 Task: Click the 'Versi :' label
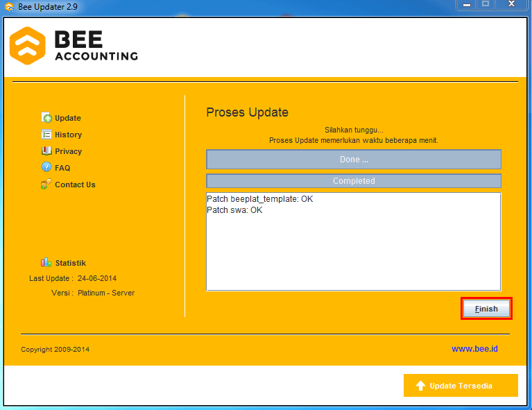(62, 293)
